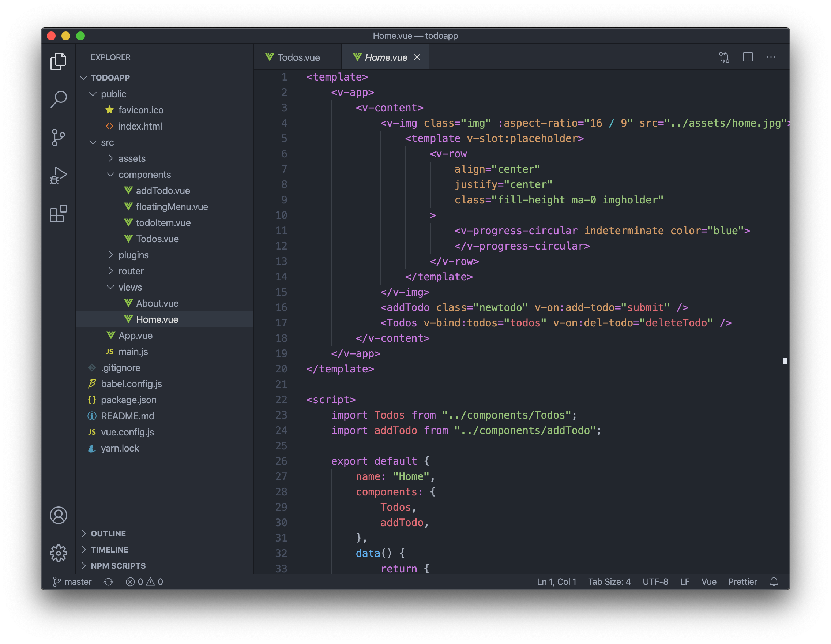Expand the plugins folder
This screenshot has height=644, width=831.
point(164,255)
